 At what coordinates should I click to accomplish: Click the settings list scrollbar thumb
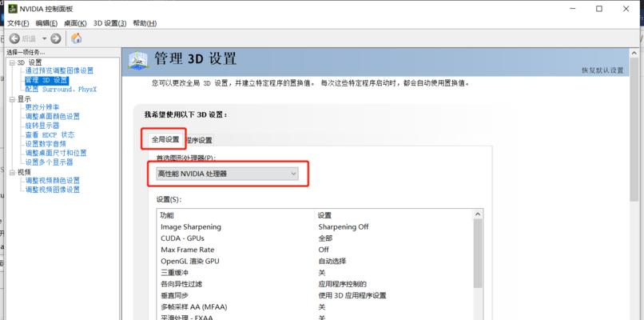tap(478, 254)
